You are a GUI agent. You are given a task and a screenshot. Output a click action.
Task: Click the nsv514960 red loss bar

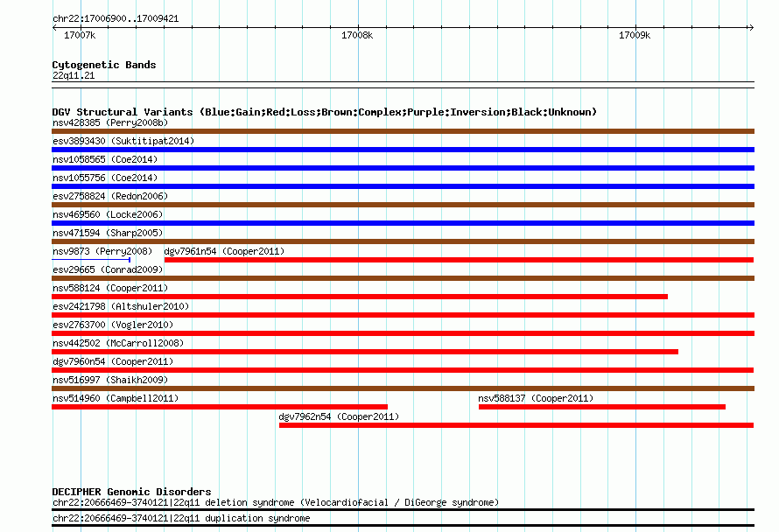coord(220,407)
